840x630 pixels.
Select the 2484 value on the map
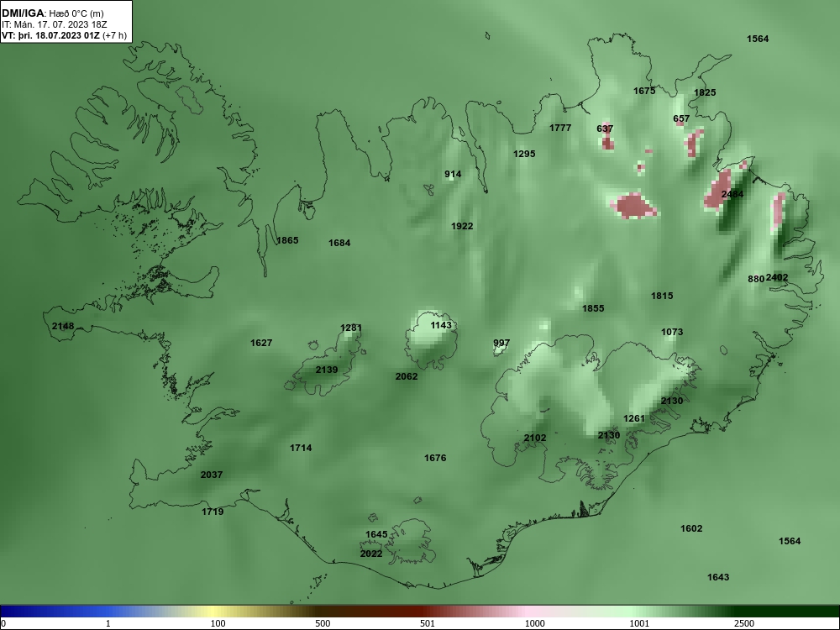click(x=732, y=195)
